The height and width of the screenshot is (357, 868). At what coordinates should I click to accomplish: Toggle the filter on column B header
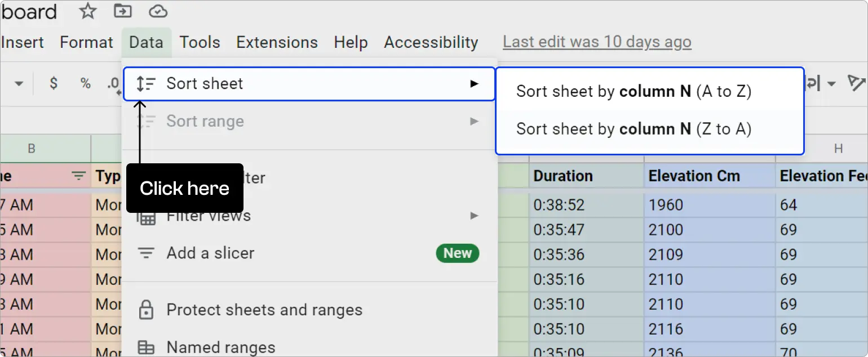pos(78,176)
